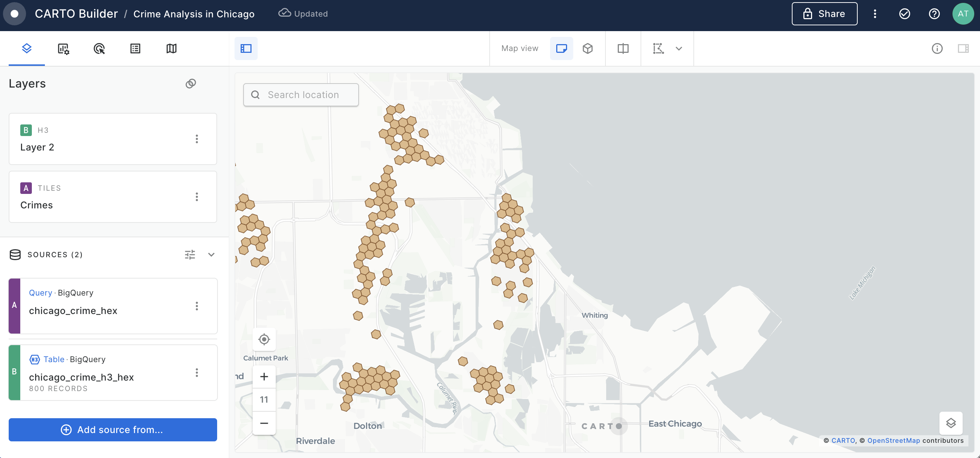980x458 pixels.
Task: Select the Crimes layer card
Action: click(x=113, y=197)
